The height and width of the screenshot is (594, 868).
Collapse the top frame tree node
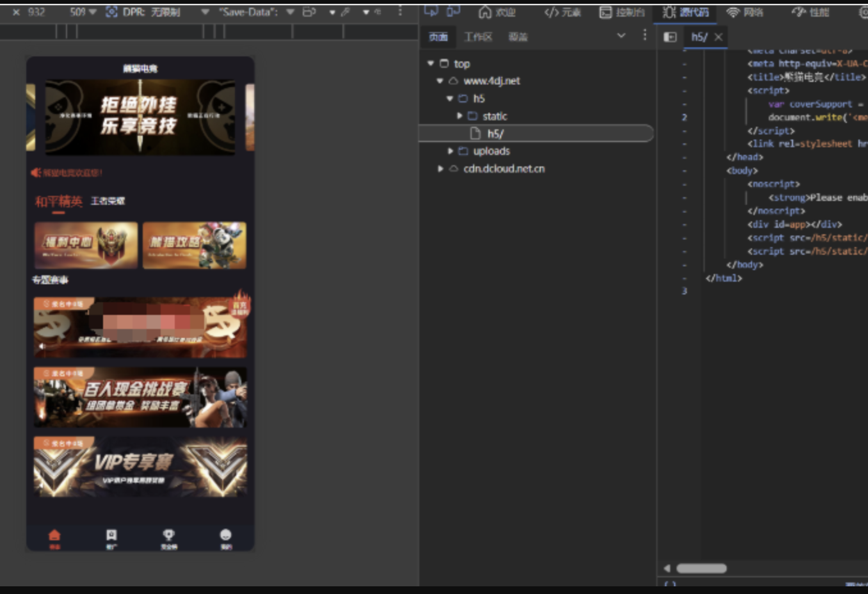pos(431,63)
